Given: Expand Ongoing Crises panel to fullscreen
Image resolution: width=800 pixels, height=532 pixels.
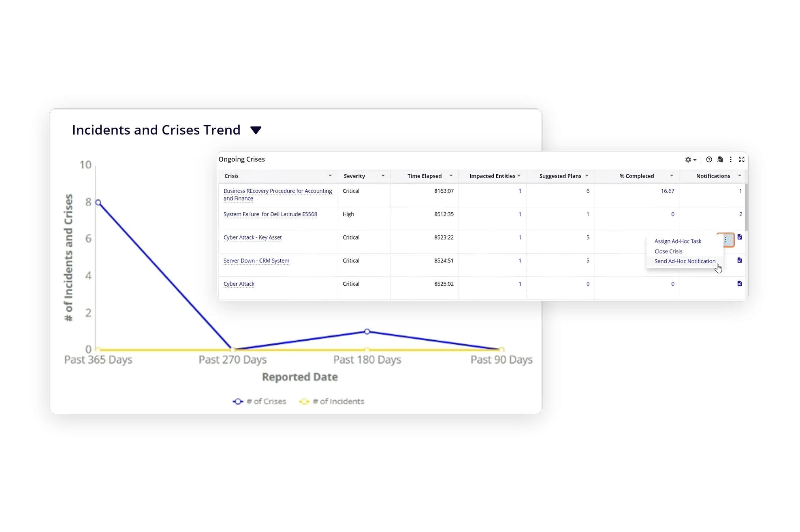Looking at the screenshot, I should click(742, 160).
